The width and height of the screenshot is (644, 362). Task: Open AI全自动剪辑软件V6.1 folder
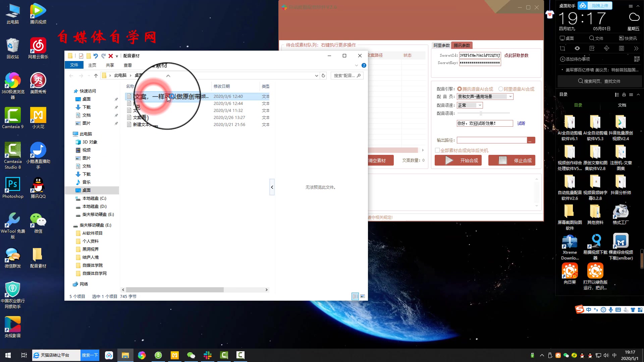[x=570, y=128]
